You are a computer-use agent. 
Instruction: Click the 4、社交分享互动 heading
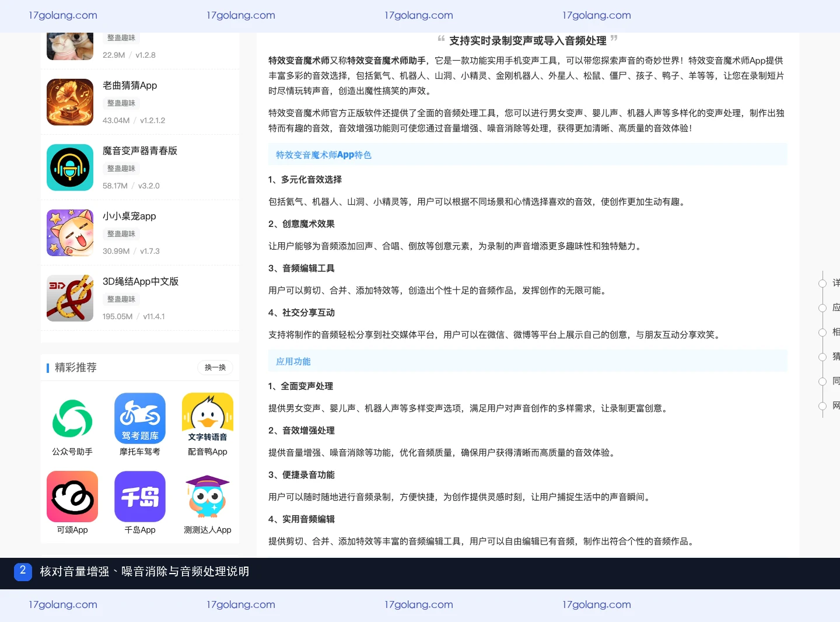302,312
